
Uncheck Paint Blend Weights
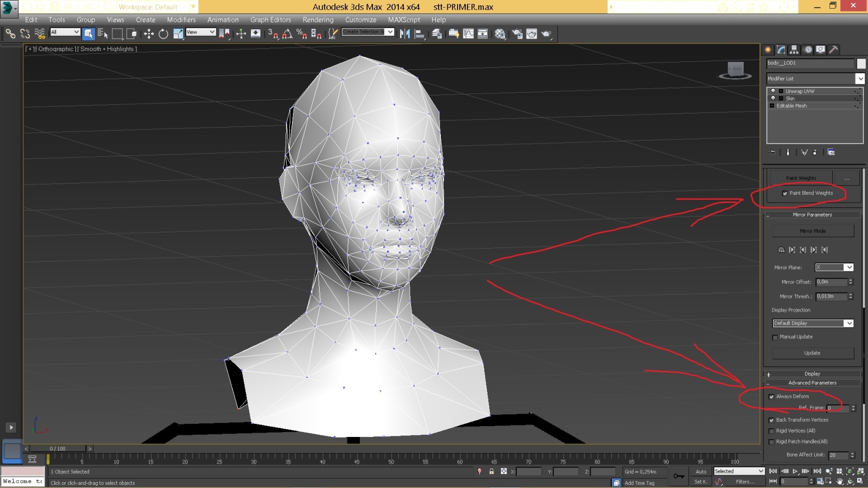tap(785, 193)
